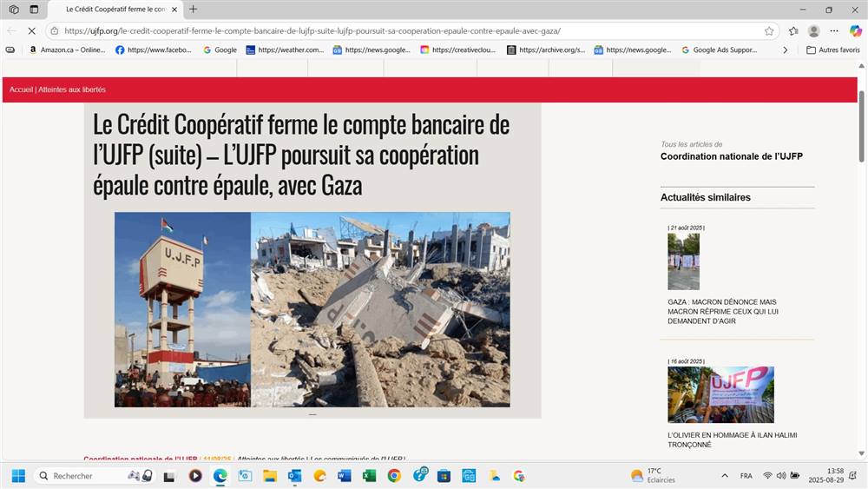Open Atteintes aux libertés breadcrumb
This screenshot has width=868, height=489.
coord(71,89)
